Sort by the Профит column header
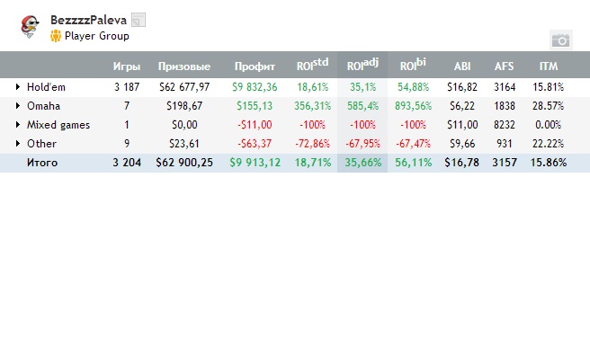Image resolution: width=590 pixels, height=364 pixels. click(x=255, y=67)
